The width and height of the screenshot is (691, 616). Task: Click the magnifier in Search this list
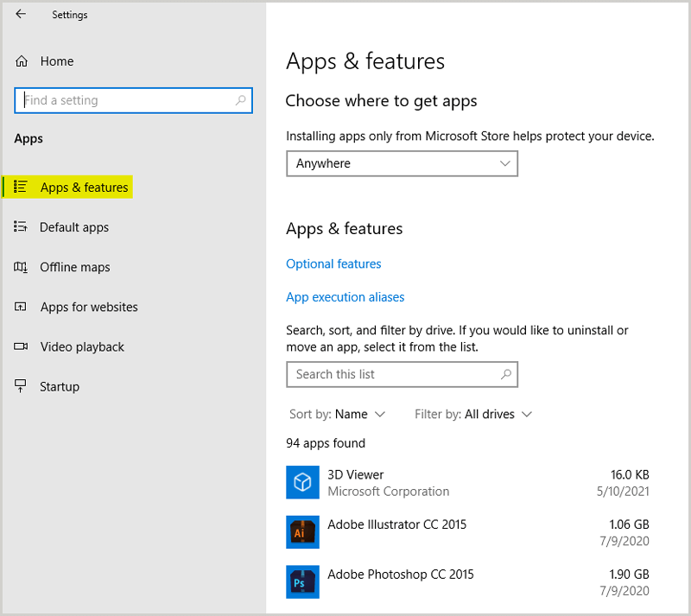coord(506,374)
